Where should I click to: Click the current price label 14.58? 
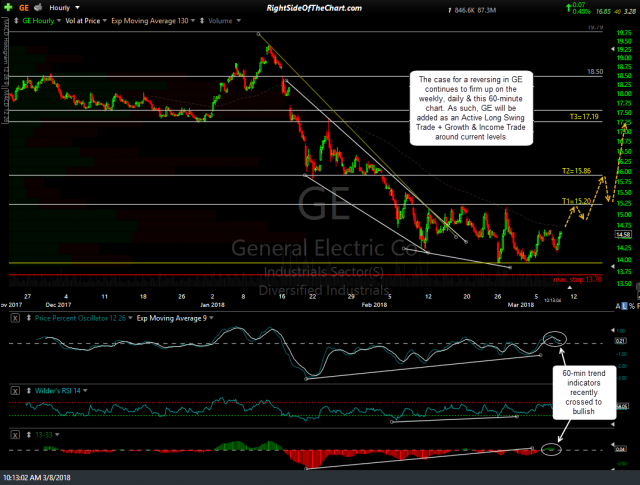click(x=623, y=234)
